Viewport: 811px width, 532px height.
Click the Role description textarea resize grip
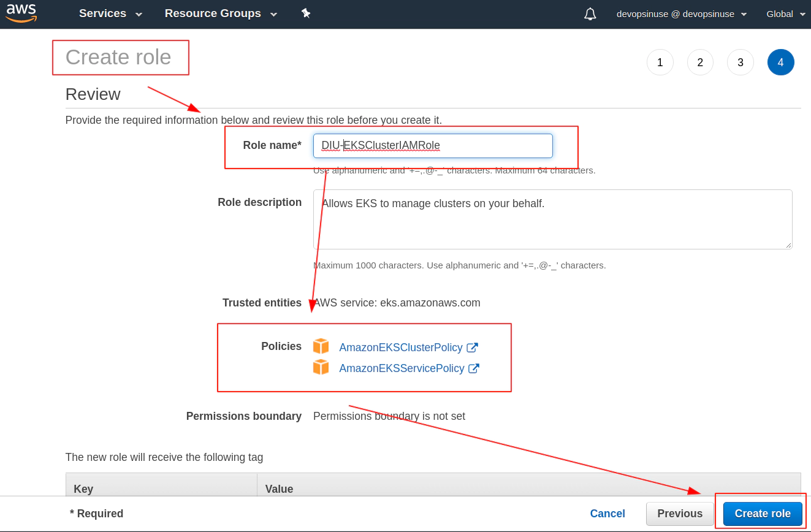(788, 245)
